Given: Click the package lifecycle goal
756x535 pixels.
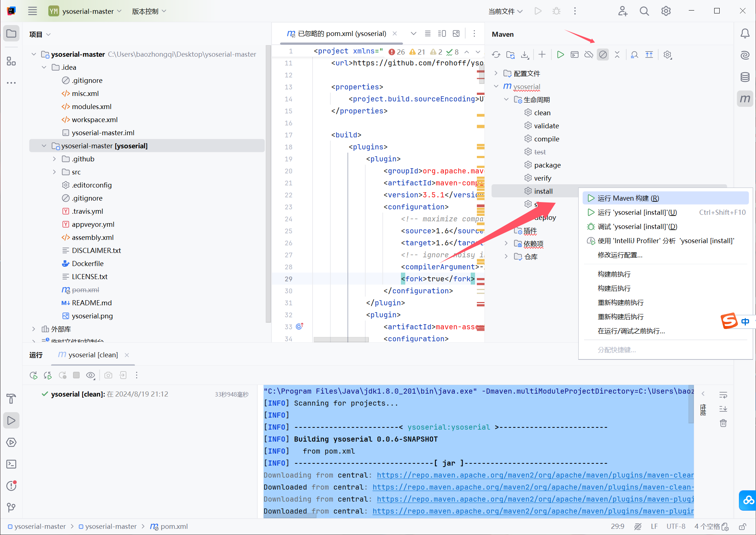Looking at the screenshot, I should point(547,165).
